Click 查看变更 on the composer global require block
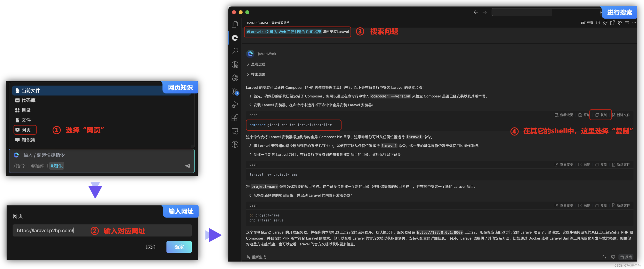The height and width of the screenshot is (269, 644). click(x=564, y=115)
